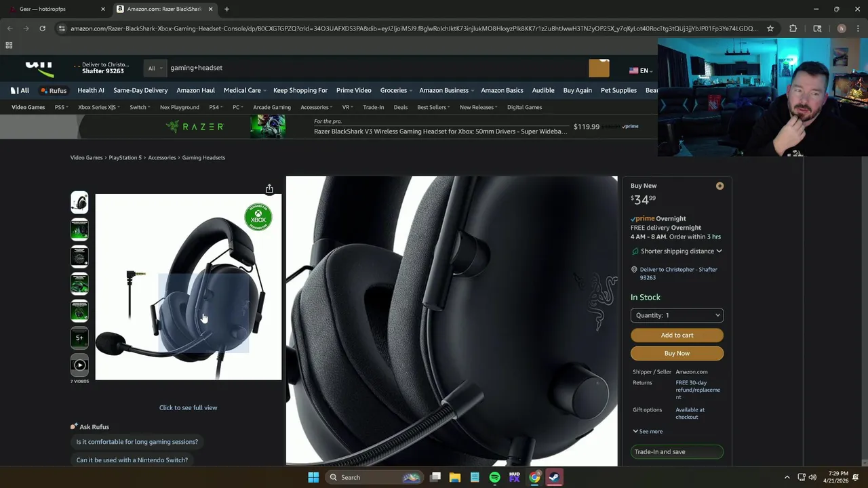868x488 pixels.
Task: Click the Amazon search field
Action: pos(376,68)
